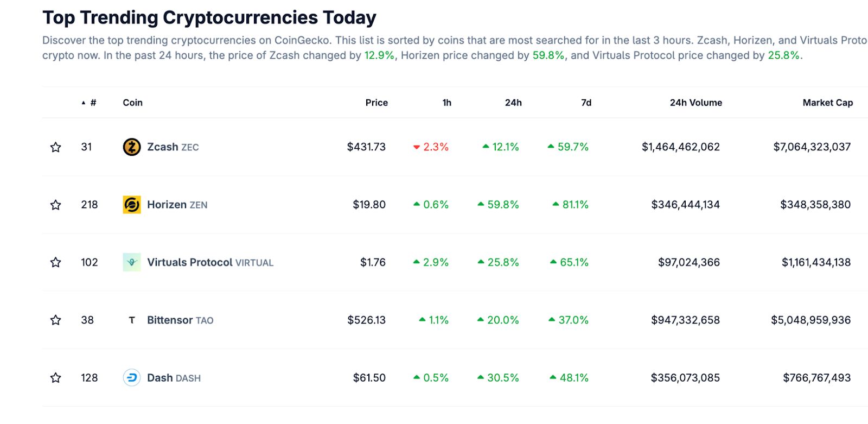Click the Dash coin logo

point(132,377)
